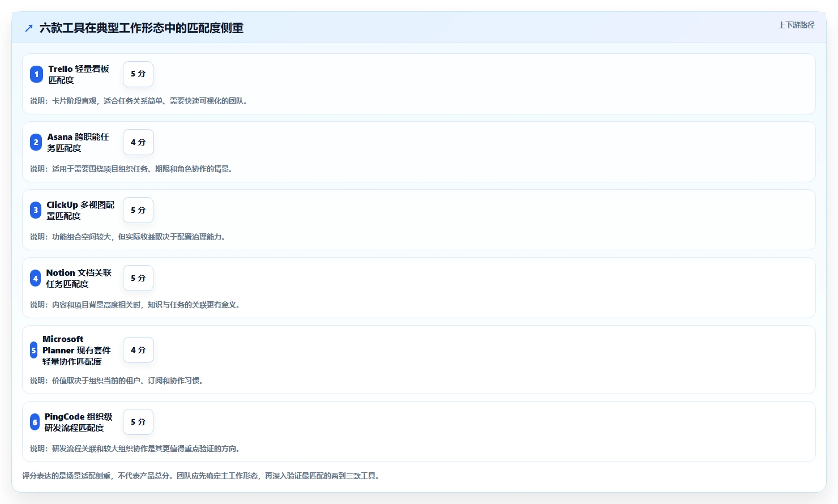Viewport: 838px width, 504px height.
Task: Click the 5 分 score chip for Notion
Action: [x=138, y=278]
